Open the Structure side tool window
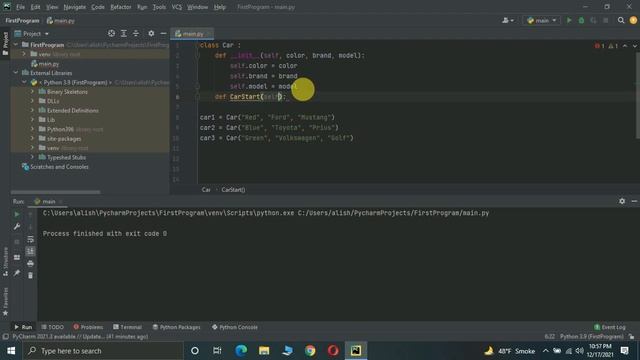This screenshot has width=640, height=360. 5,261
